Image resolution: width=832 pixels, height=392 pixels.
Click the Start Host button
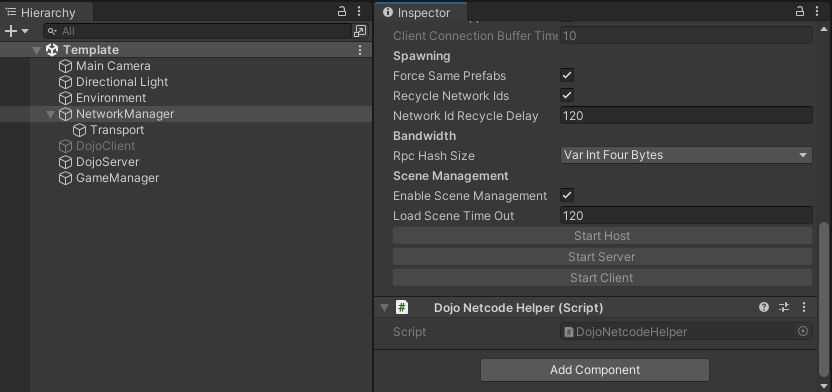(x=602, y=236)
